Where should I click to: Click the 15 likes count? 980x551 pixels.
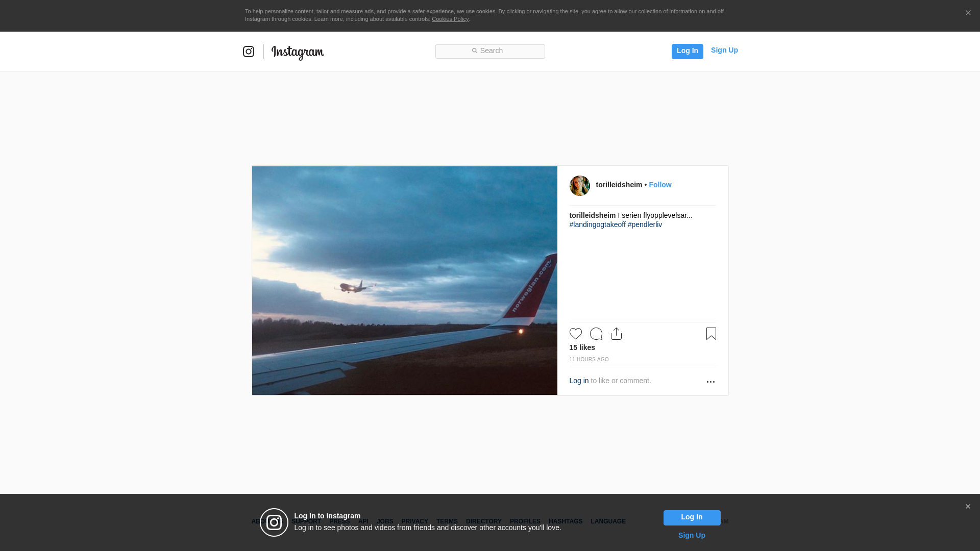(x=582, y=347)
